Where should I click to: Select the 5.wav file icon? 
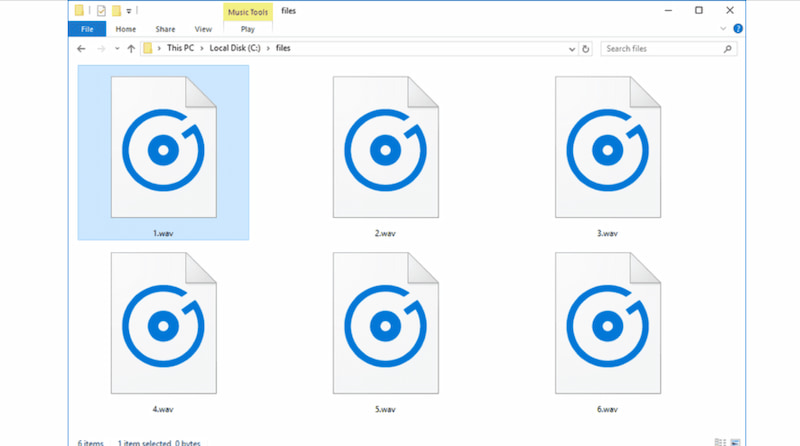tap(385, 323)
